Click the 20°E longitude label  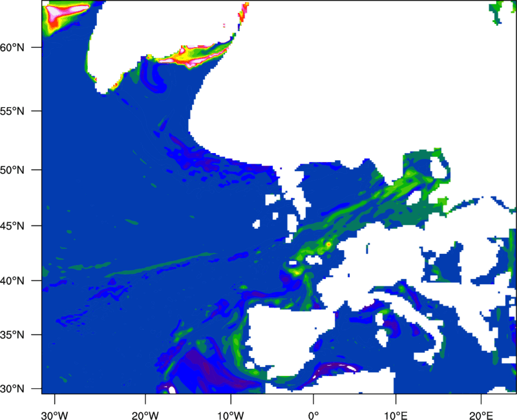point(481,415)
